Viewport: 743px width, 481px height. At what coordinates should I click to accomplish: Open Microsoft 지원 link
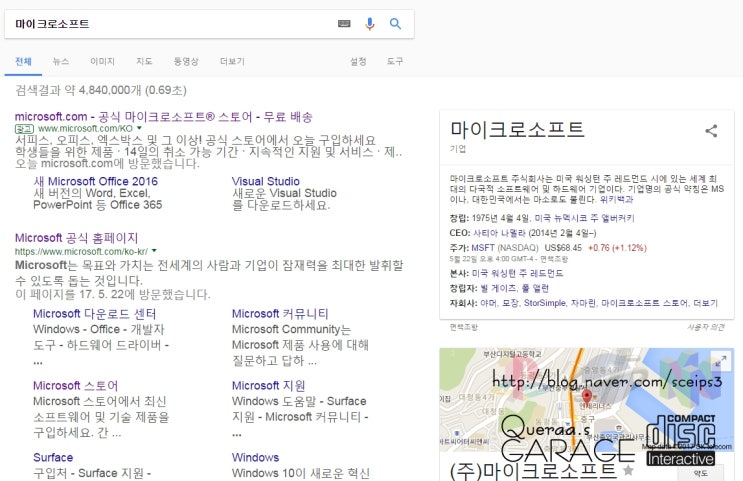(x=269, y=385)
